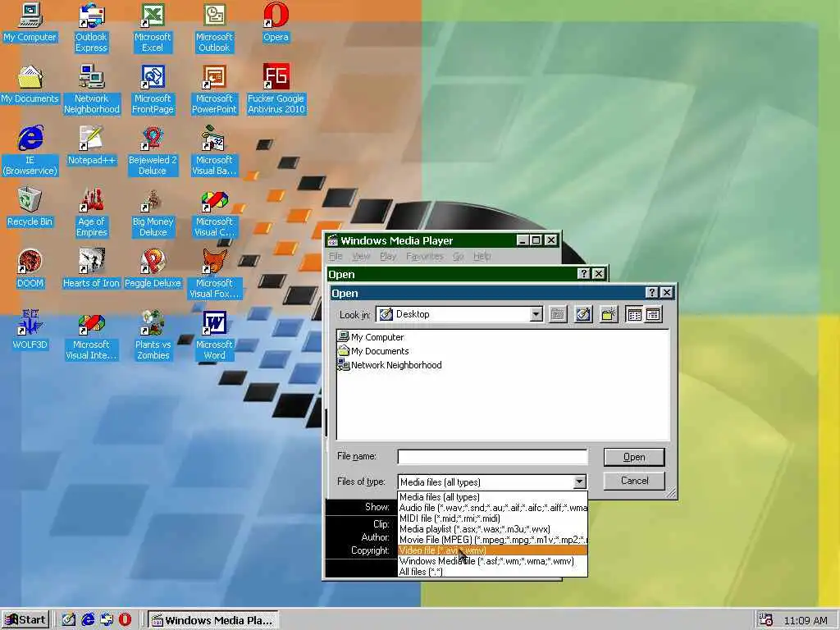The width and height of the screenshot is (840, 630).
Task: Open the View menu in Media Player
Action: [361, 256]
